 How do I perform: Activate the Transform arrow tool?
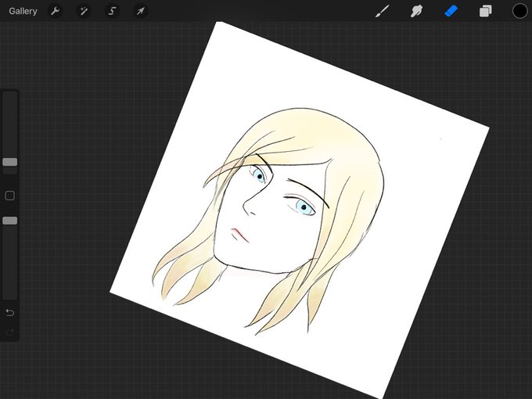[x=141, y=11]
